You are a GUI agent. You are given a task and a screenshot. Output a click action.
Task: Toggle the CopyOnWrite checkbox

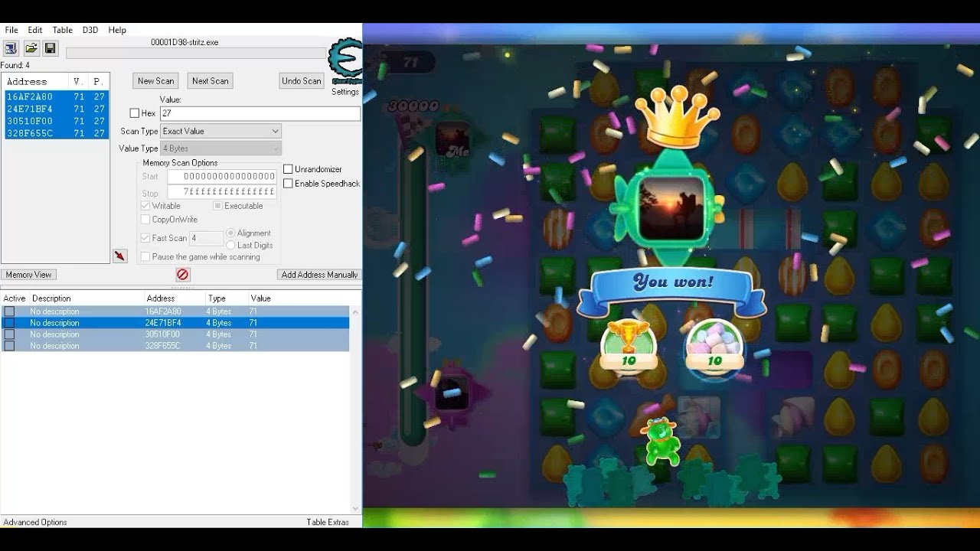[x=145, y=220]
